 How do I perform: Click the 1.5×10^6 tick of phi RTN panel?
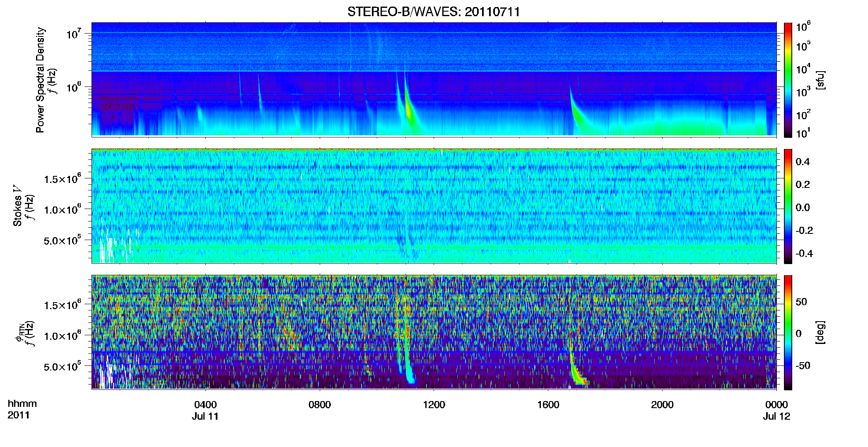coord(63,305)
